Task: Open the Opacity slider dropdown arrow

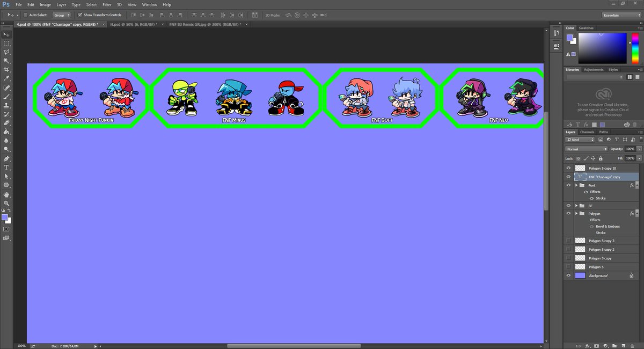Action: coord(639,149)
